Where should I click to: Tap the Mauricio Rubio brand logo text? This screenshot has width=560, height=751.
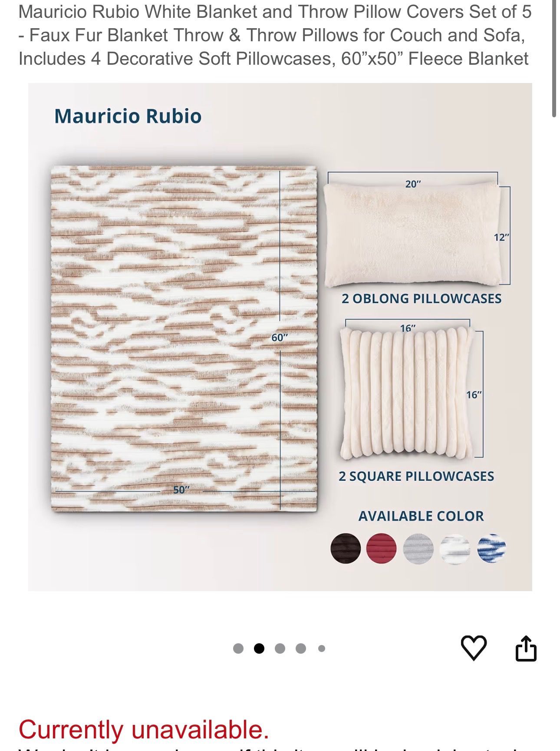coord(128,116)
